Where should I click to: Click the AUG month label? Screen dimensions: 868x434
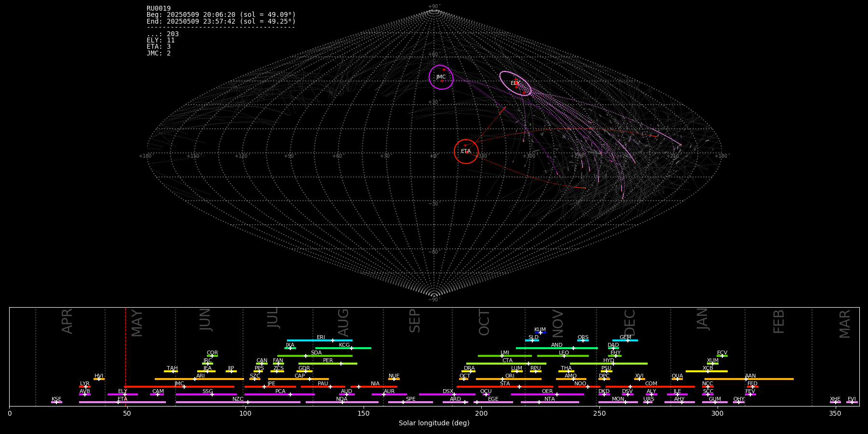click(x=343, y=323)
